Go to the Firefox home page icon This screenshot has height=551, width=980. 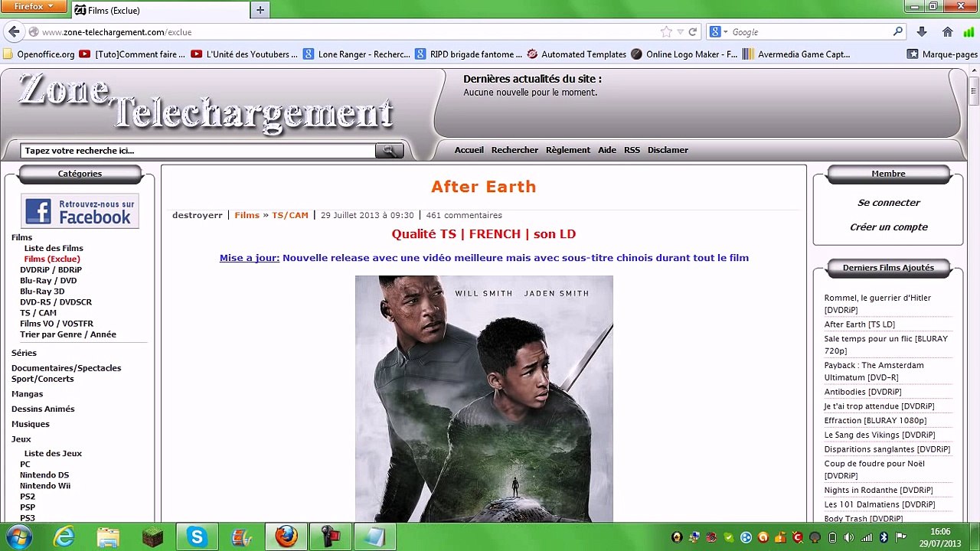(948, 31)
